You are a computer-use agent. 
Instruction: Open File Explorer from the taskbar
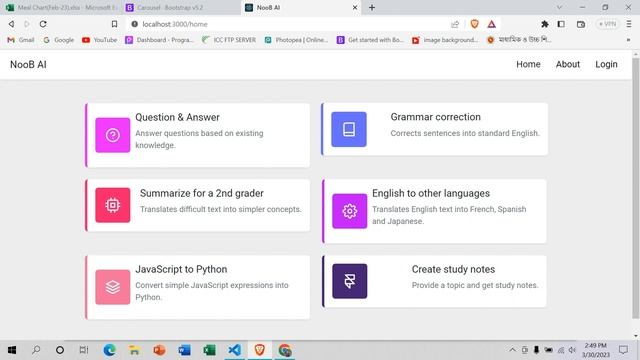134,350
